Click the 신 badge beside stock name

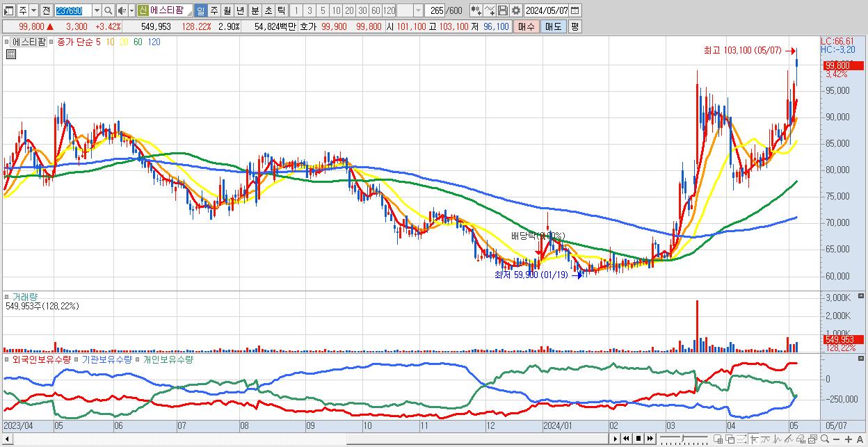pos(143,10)
